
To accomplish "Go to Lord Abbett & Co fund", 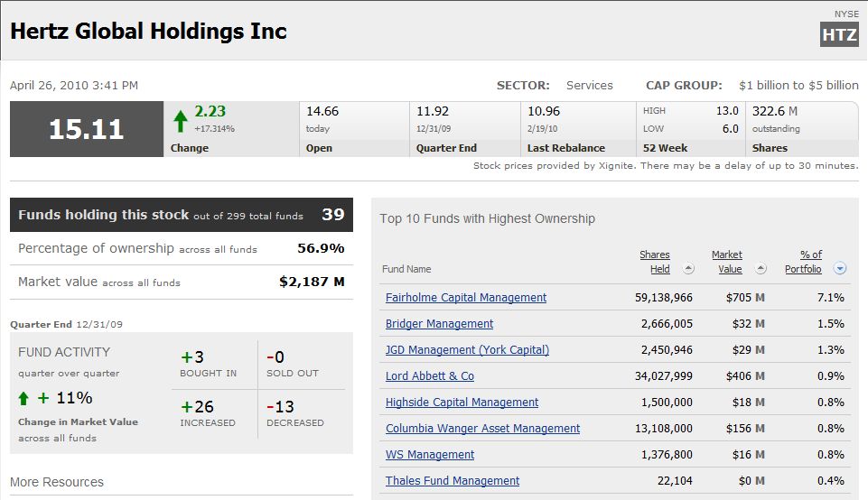I will point(430,376).
